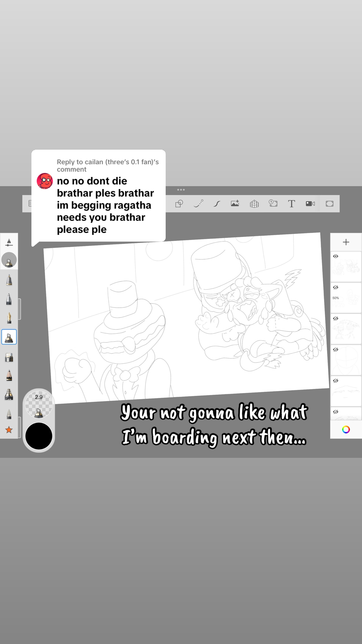Select the fourth layer head-sketch thumbnail
The height and width of the screenshot is (644, 362).
pos(346,360)
